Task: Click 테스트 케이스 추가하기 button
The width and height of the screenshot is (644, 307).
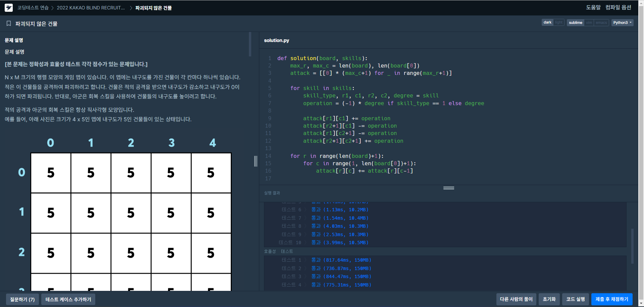Action: 68,299
